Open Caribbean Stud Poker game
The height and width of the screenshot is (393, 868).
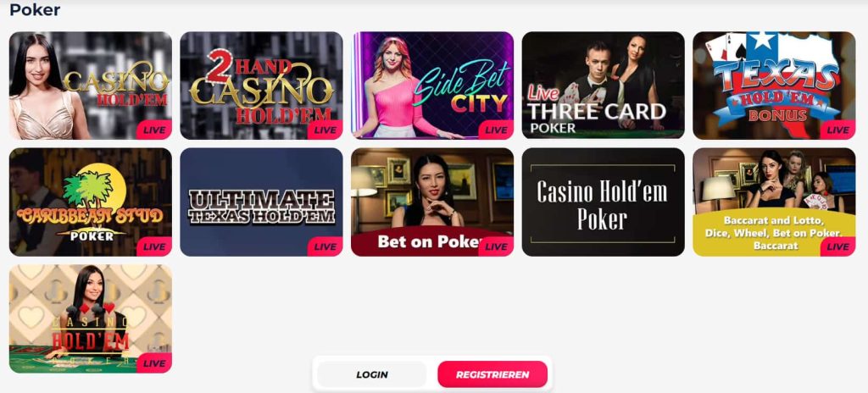click(x=90, y=202)
